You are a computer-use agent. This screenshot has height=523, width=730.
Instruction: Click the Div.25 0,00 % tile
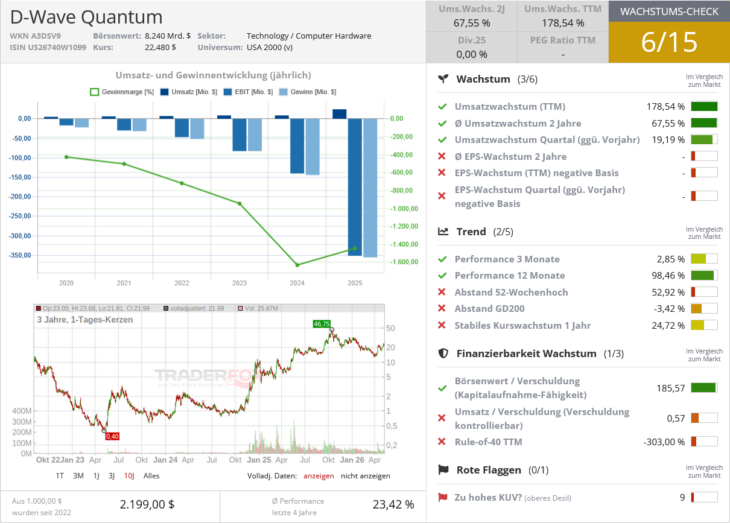click(x=472, y=48)
